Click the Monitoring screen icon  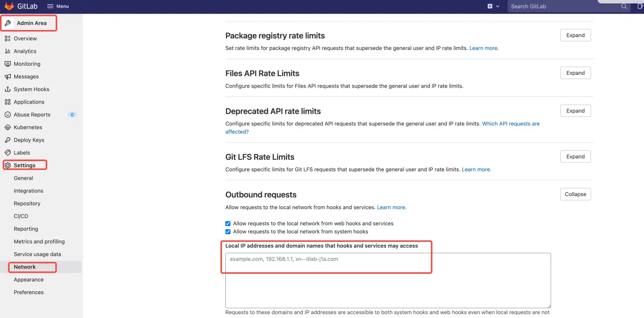[7, 64]
